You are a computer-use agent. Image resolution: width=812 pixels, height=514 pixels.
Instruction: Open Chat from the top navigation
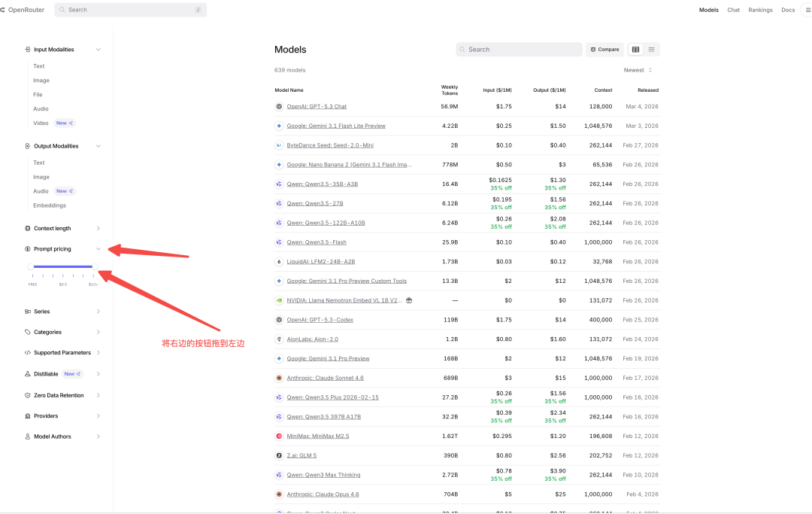[733, 10]
